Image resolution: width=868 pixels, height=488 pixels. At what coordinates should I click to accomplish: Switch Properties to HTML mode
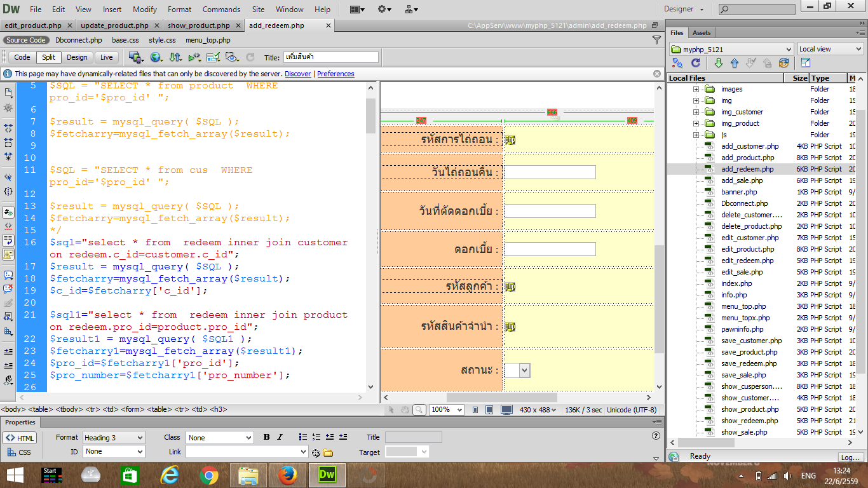(x=20, y=438)
